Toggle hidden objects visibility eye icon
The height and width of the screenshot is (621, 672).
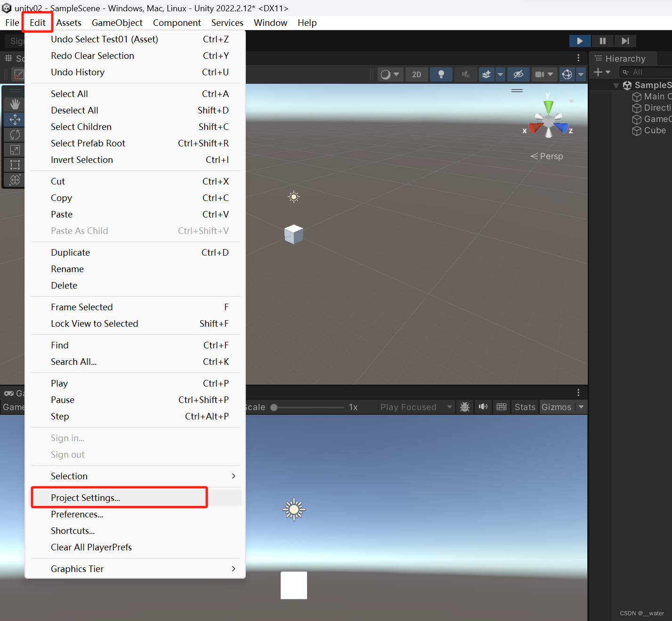(518, 74)
